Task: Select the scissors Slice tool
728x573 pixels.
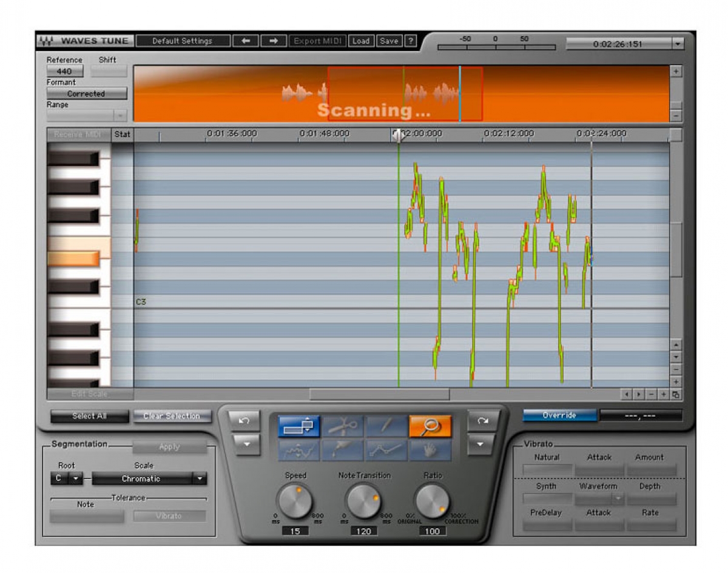Action: [343, 426]
